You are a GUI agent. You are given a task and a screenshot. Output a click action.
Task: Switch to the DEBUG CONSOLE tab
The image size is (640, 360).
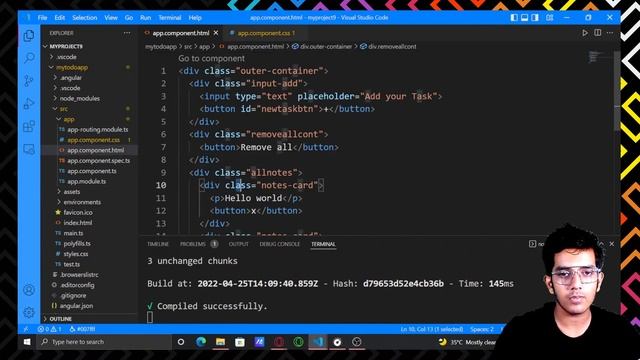point(280,244)
